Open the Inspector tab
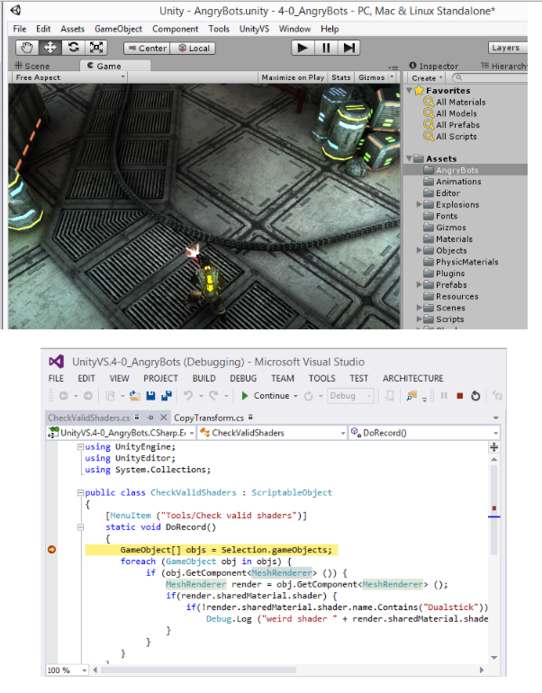This screenshot has width=542, height=693. (x=433, y=66)
